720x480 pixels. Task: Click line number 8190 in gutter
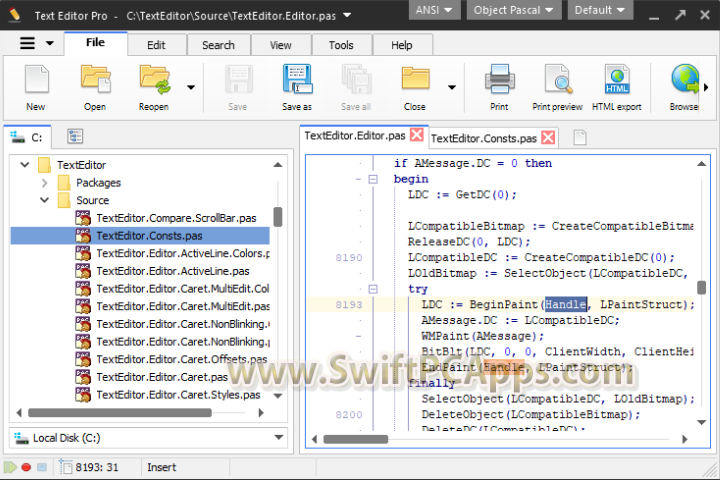349,258
